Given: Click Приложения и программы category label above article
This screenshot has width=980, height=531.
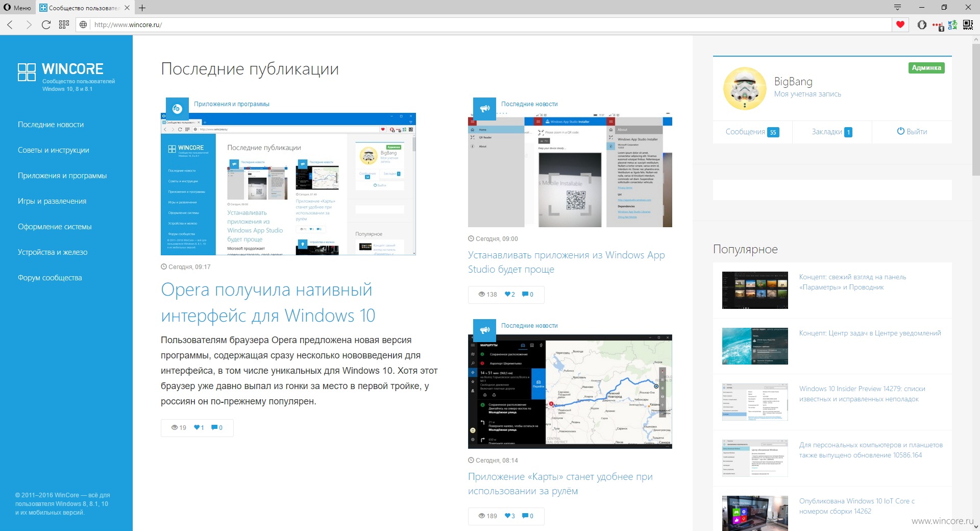Looking at the screenshot, I should click(232, 104).
